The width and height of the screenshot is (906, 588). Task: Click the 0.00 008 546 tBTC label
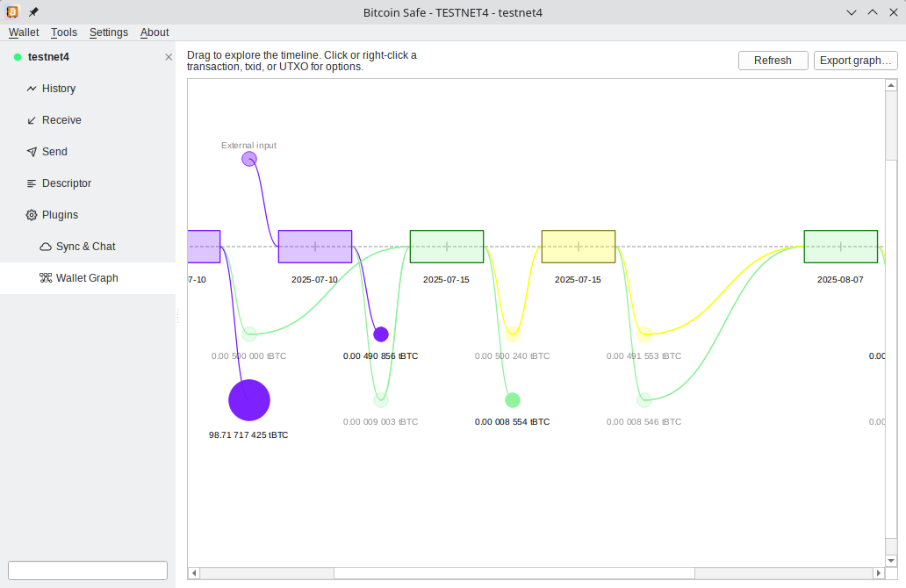(x=644, y=421)
